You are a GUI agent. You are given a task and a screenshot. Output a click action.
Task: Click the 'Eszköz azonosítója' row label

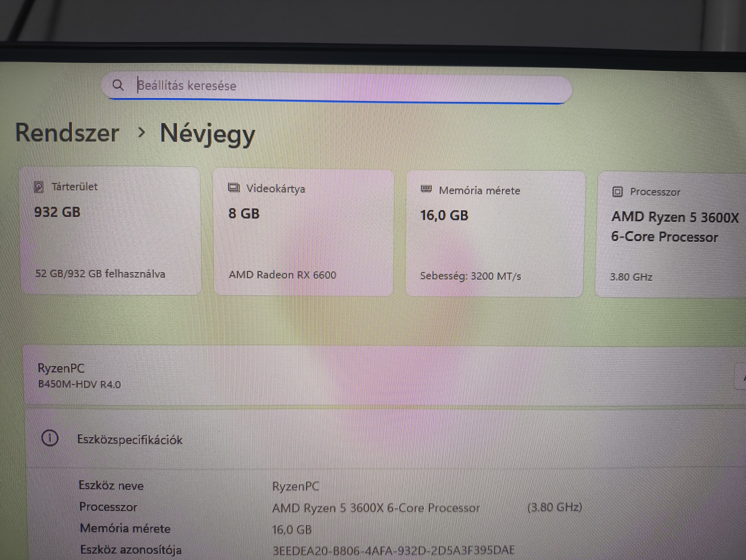coord(131,550)
